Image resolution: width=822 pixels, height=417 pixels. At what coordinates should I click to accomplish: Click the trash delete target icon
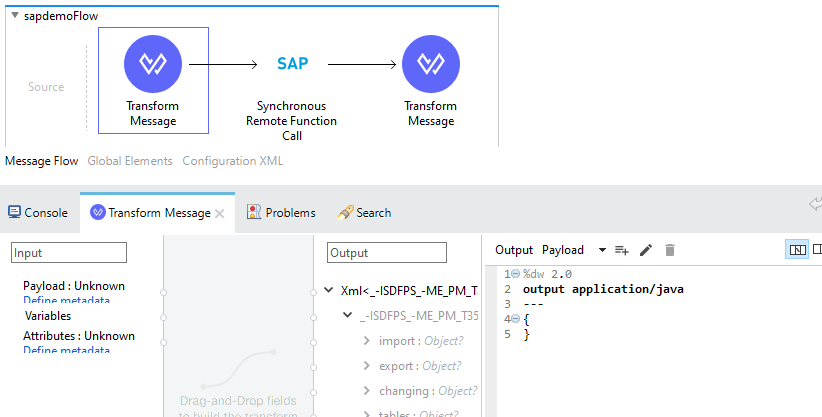click(670, 250)
